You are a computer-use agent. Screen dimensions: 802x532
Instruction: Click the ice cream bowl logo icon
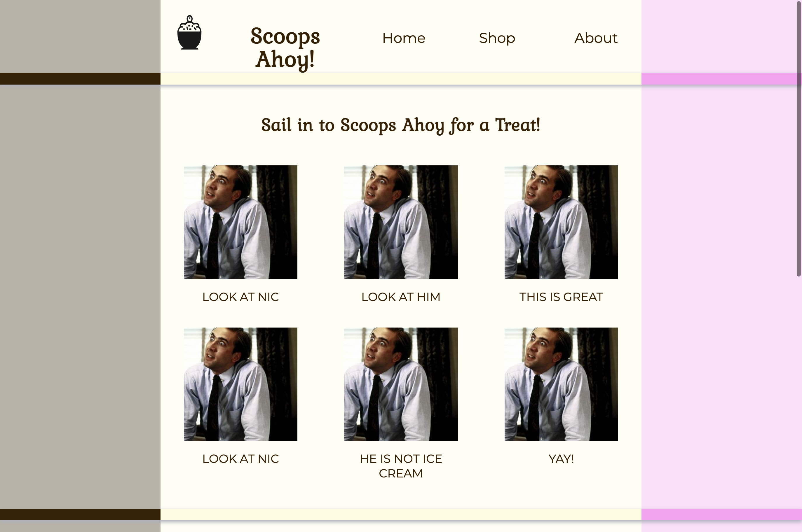pos(189,33)
